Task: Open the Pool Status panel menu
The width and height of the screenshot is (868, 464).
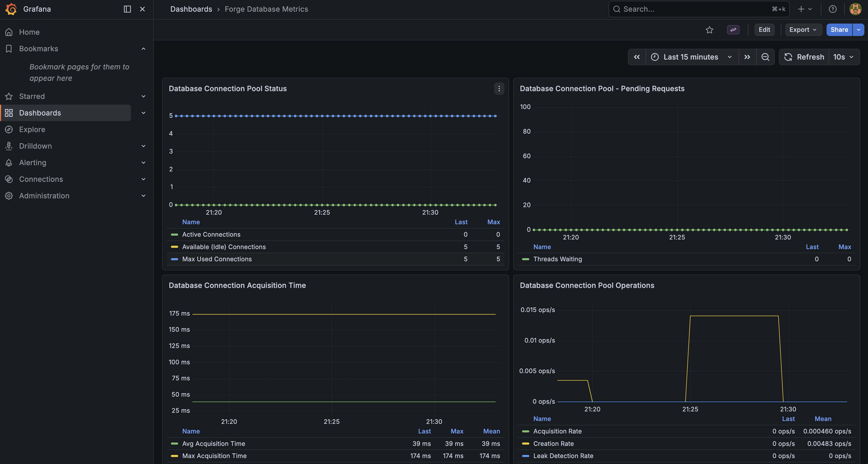Action: 499,89
